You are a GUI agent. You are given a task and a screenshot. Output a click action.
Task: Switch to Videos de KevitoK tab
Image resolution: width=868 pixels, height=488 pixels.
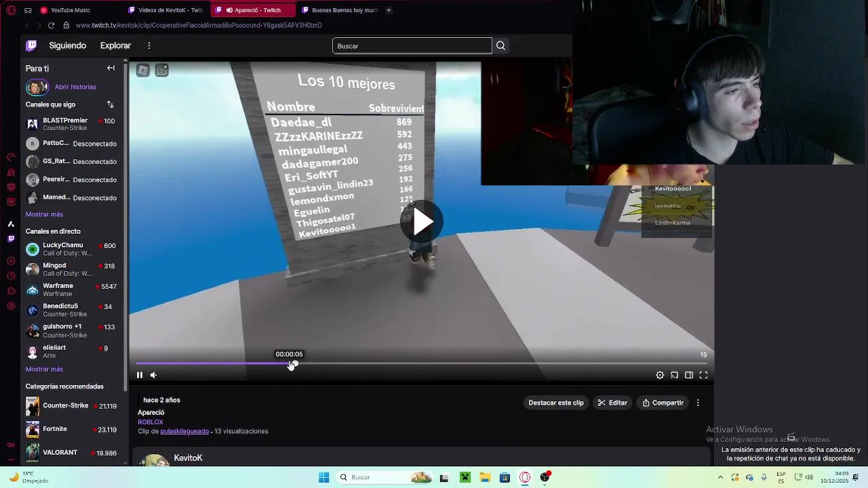165,10
